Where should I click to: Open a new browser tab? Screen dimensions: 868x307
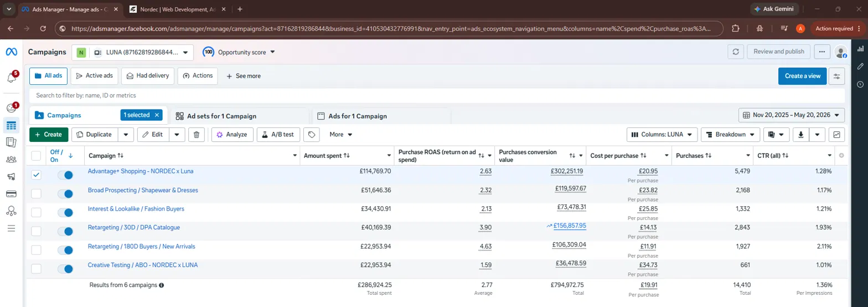(x=240, y=9)
